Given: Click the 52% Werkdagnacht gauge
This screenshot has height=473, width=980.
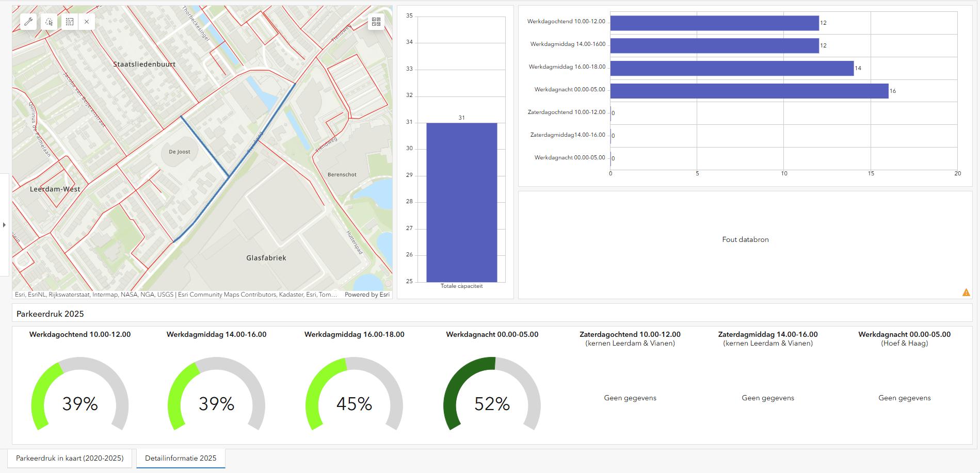Looking at the screenshot, I should (x=492, y=397).
